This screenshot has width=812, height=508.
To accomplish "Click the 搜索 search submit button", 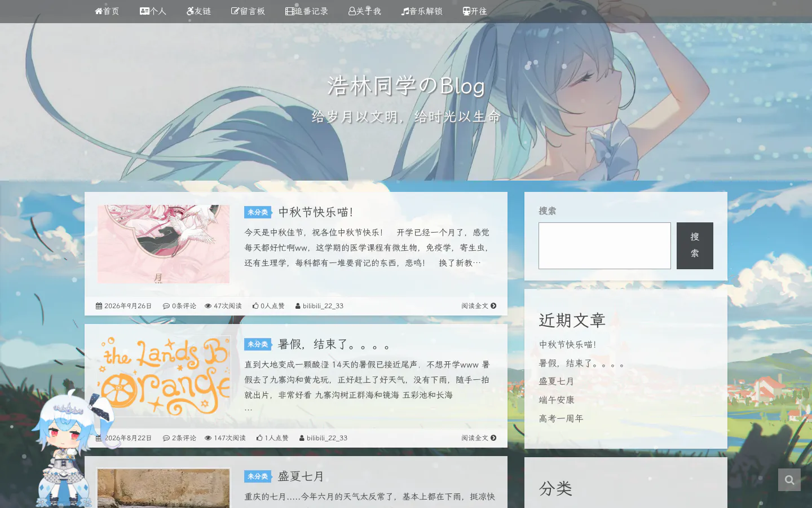I will (x=695, y=246).
